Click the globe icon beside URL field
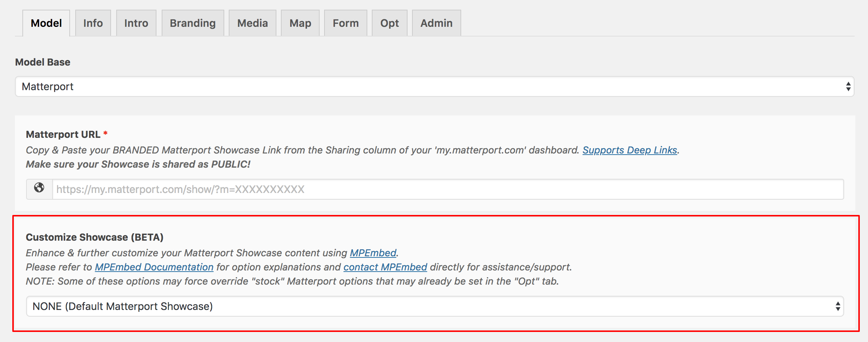868x342 pixels. click(x=39, y=189)
